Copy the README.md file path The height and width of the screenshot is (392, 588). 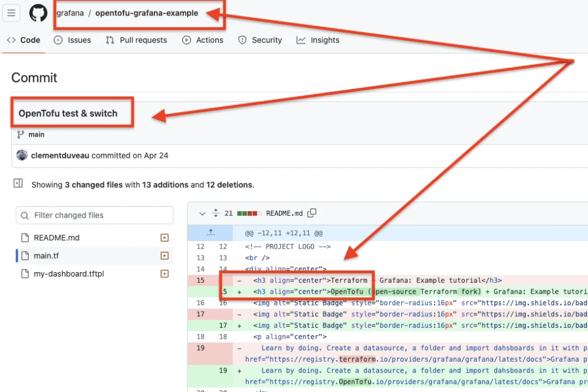click(x=312, y=213)
